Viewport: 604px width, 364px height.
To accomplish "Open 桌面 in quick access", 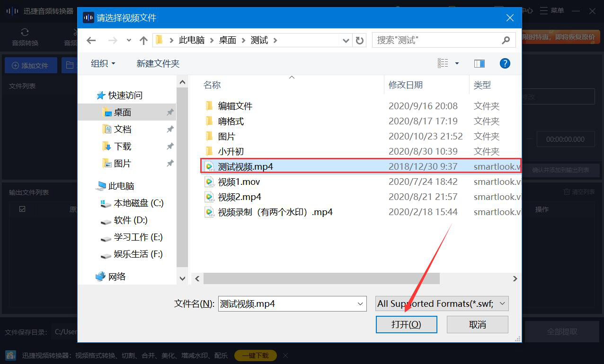I will 123,113.
